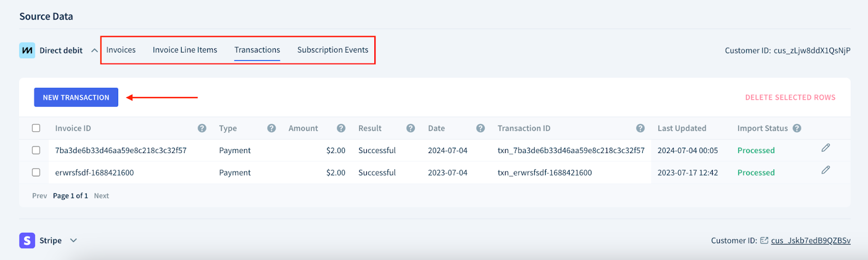Click external link icon beside Stripe customer ID

[764, 240]
